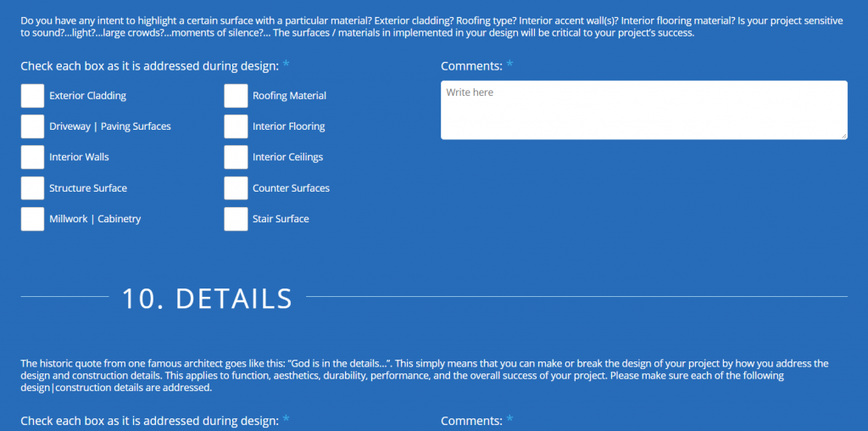The image size is (868, 431).
Task: Click the 'Comments:' label above the text box
Action: pos(471,65)
